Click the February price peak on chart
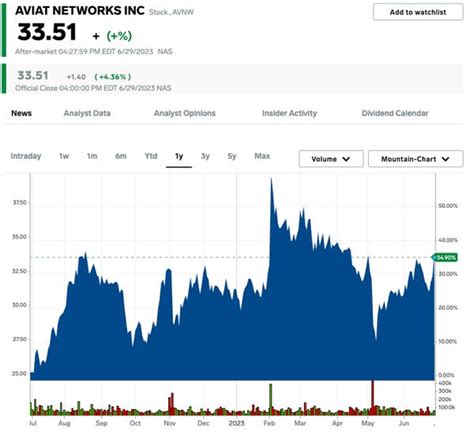Image resolution: width=474 pixels, height=439 pixels. (271, 179)
